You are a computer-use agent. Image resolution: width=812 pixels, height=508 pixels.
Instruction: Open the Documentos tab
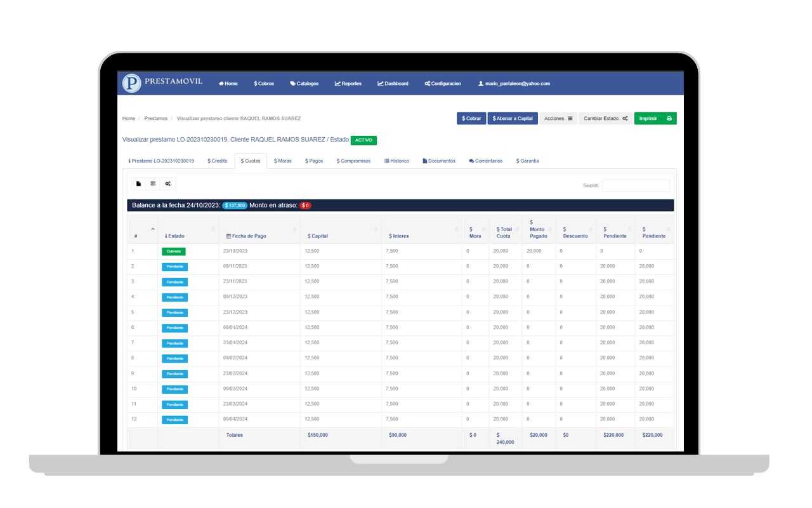(439, 161)
